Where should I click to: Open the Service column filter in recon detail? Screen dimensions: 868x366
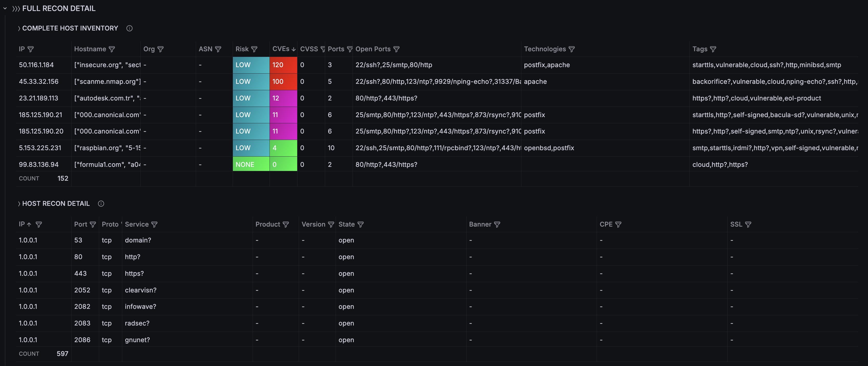[x=154, y=225]
